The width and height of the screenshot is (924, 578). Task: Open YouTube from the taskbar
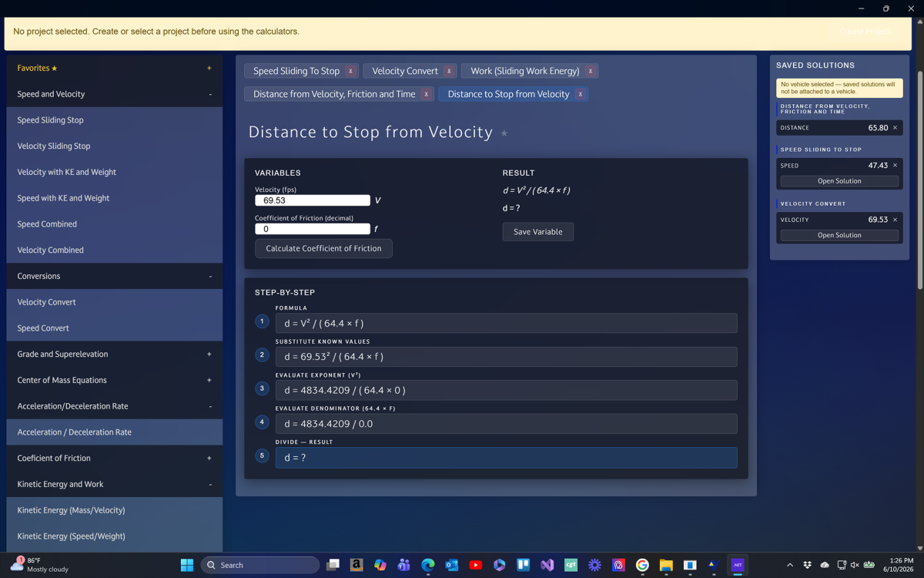click(x=476, y=565)
